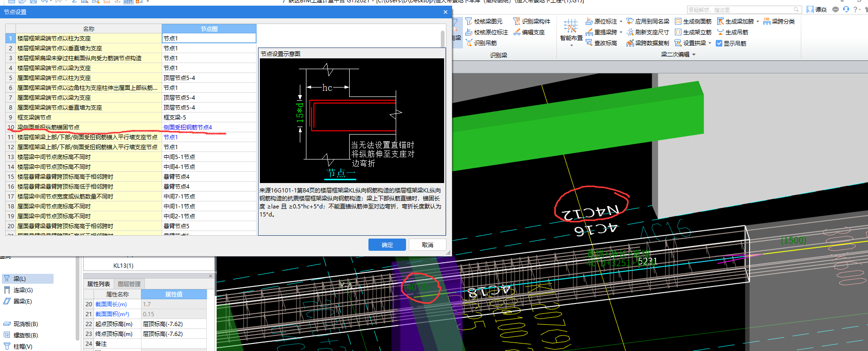Select row 1 节点1 value cell

[x=209, y=39]
